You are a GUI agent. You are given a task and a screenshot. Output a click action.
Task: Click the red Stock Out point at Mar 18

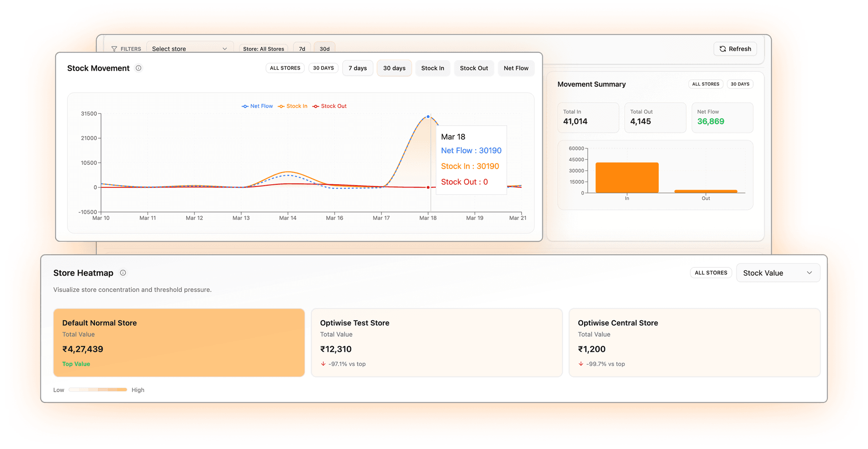click(x=428, y=187)
